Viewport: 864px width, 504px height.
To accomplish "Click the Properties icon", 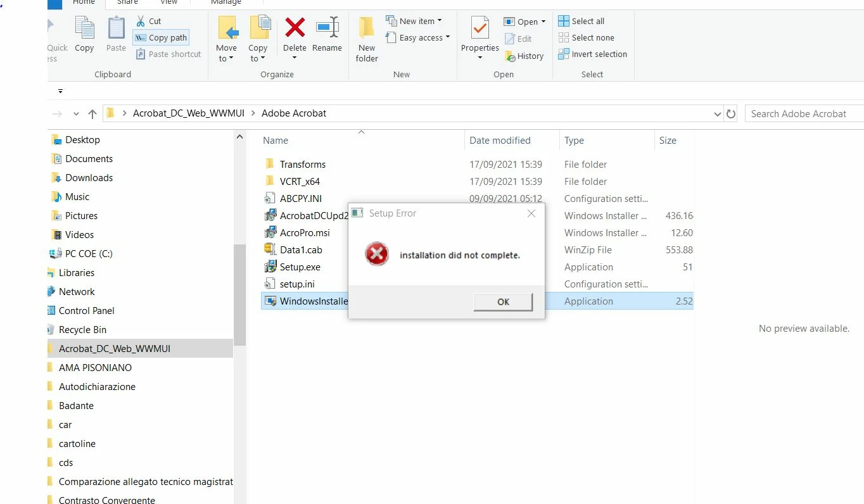I will pos(480,28).
